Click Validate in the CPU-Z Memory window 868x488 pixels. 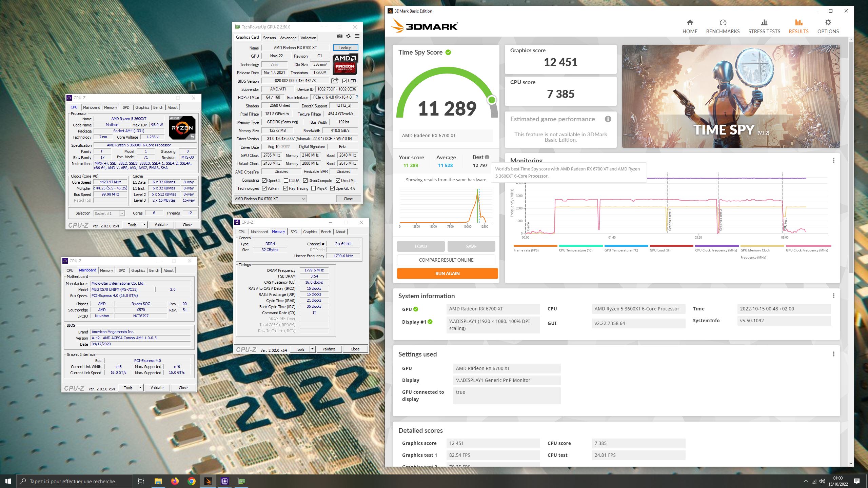point(329,349)
